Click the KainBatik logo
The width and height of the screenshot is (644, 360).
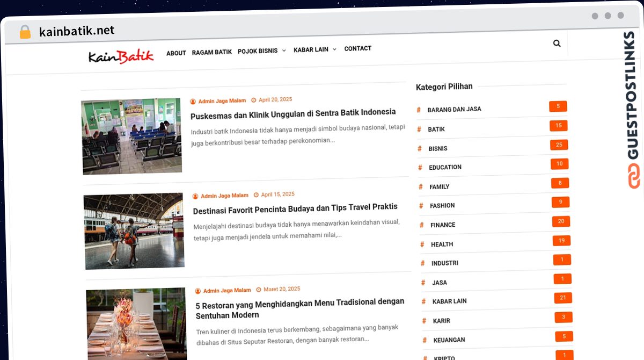[x=121, y=56]
